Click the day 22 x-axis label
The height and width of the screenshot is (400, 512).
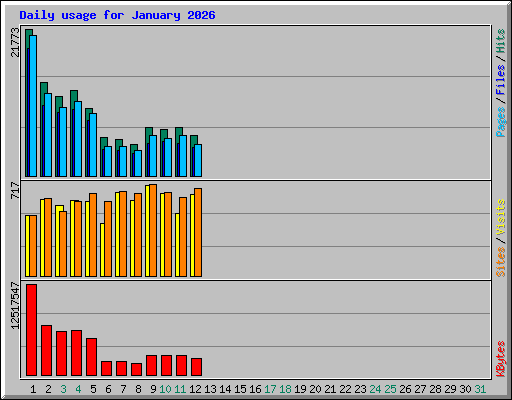pos(345,389)
